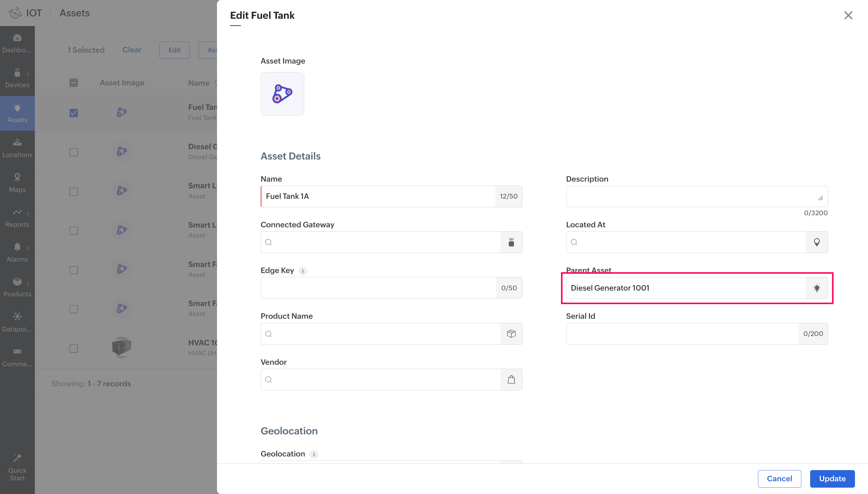Screen dimensions: 868x494
Task: Click the Update button
Action: [832, 479]
